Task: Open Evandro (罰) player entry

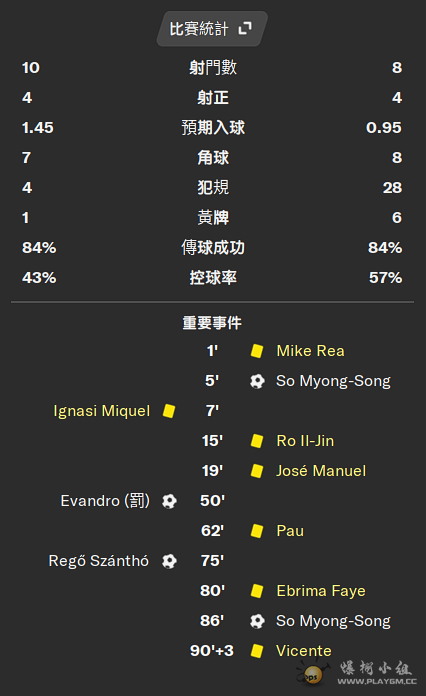Action: pos(105,501)
